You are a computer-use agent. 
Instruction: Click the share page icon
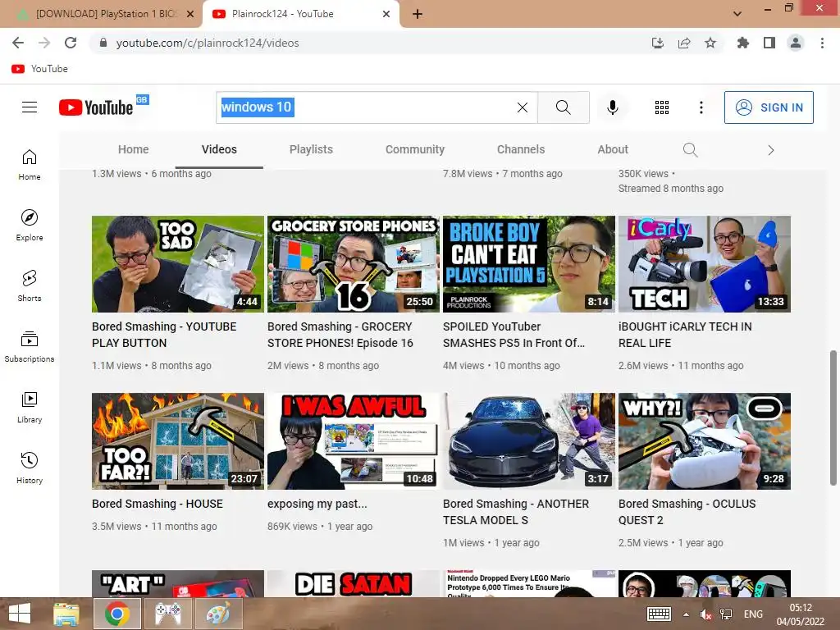(x=684, y=43)
